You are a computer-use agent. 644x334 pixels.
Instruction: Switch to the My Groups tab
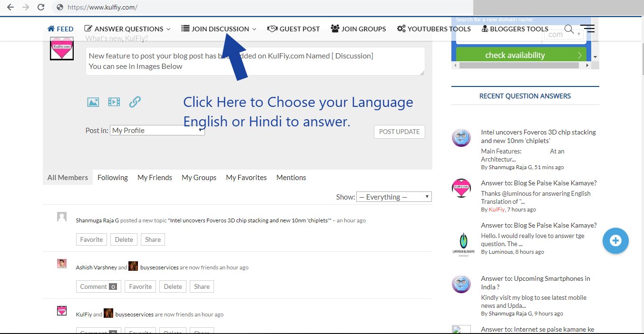coord(199,178)
